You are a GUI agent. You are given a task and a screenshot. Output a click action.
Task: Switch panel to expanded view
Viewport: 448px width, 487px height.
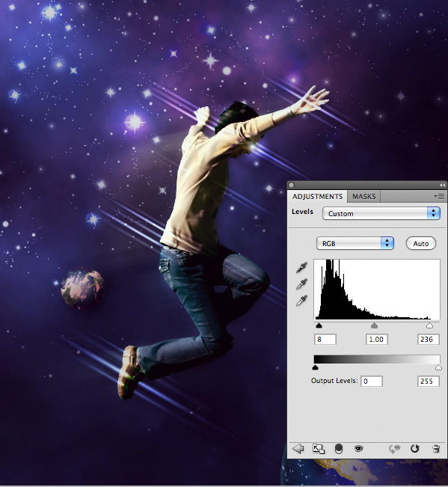[319, 449]
